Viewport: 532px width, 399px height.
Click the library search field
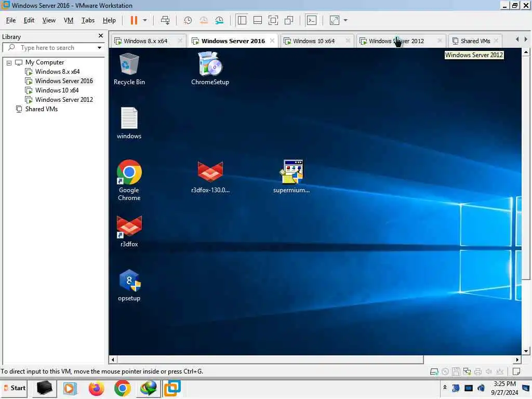[x=54, y=47]
